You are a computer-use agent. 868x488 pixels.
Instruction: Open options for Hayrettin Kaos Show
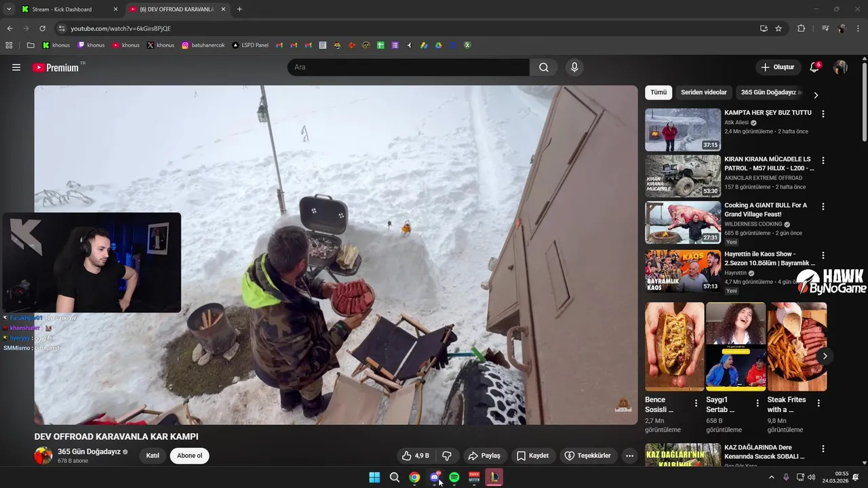point(823,256)
